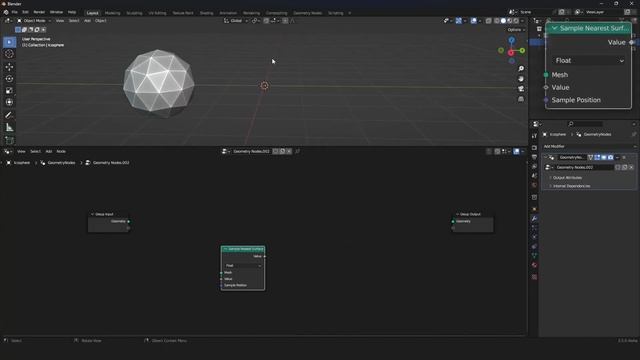Toggle snapping magnet in viewport header
The image size is (640, 360).
click(x=266, y=21)
